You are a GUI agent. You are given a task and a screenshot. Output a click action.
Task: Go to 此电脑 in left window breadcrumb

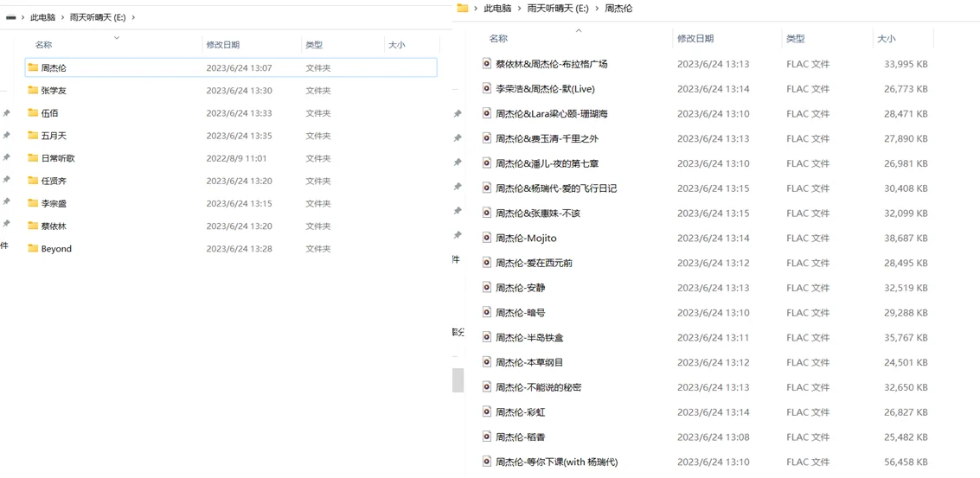(43, 17)
